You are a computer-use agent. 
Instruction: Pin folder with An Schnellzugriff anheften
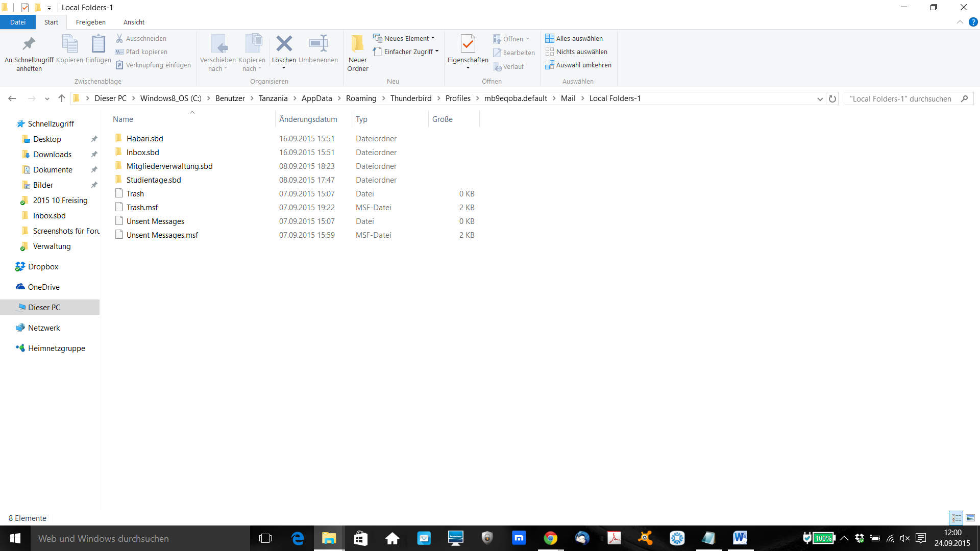(x=29, y=44)
